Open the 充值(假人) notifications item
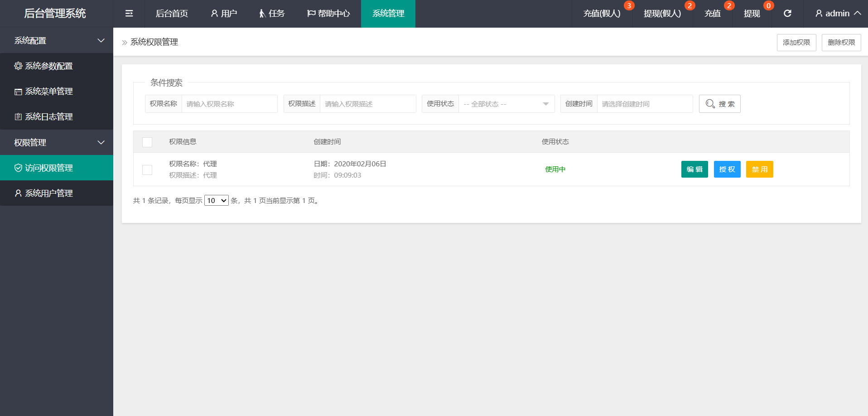868x416 pixels. click(602, 14)
